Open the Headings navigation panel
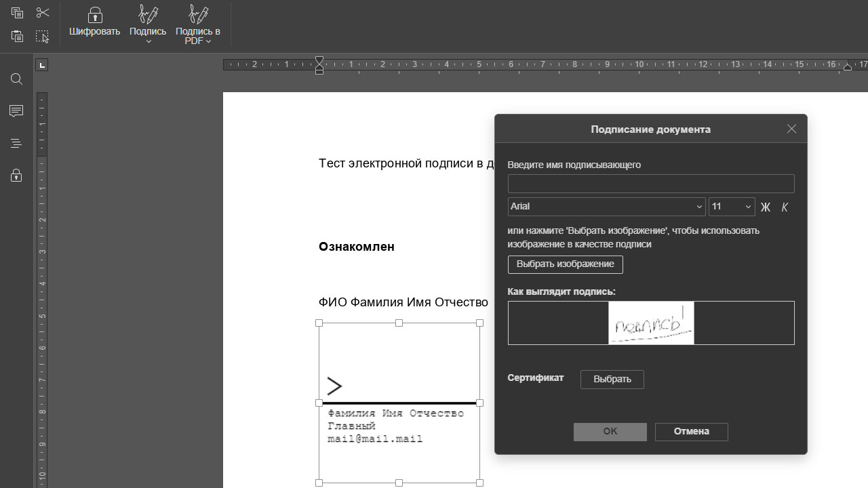Screen dimensions: 868x488 (x=16, y=144)
